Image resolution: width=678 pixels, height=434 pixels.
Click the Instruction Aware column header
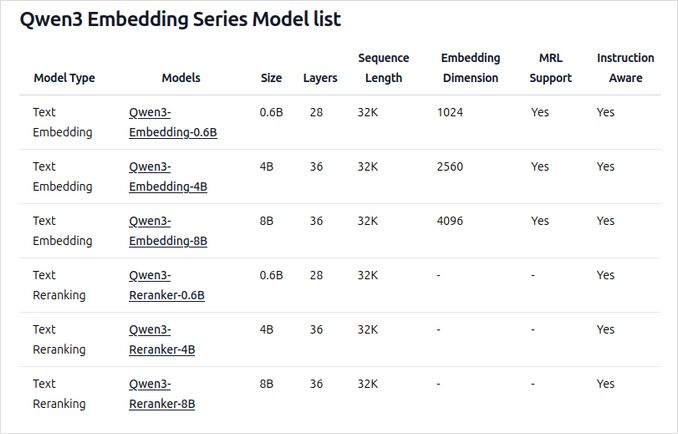pos(625,68)
